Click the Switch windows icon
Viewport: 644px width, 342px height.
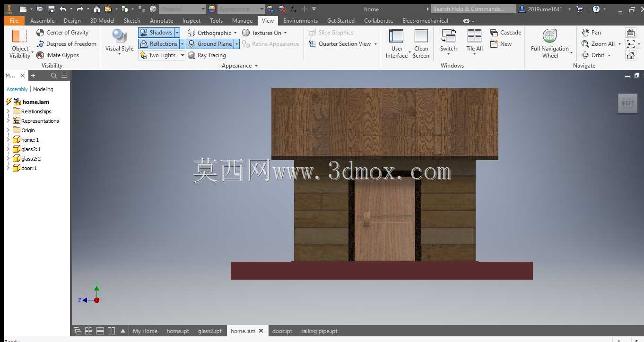[448, 36]
